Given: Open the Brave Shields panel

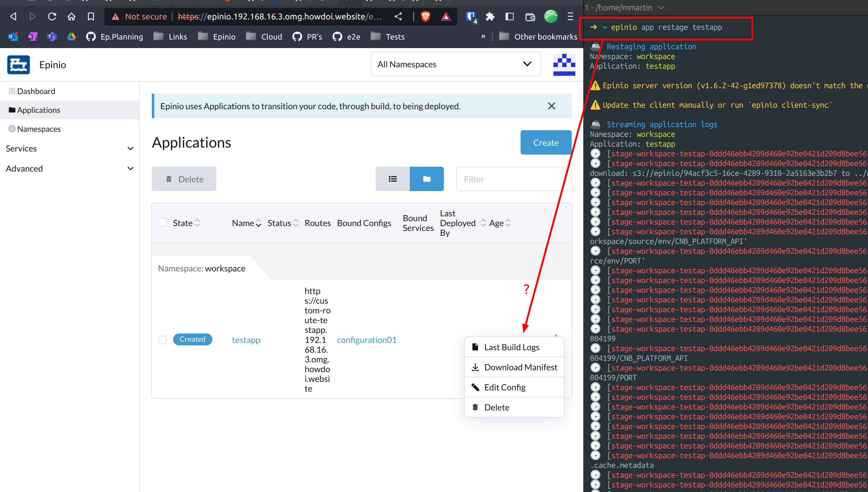Looking at the screenshot, I should [x=425, y=16].
